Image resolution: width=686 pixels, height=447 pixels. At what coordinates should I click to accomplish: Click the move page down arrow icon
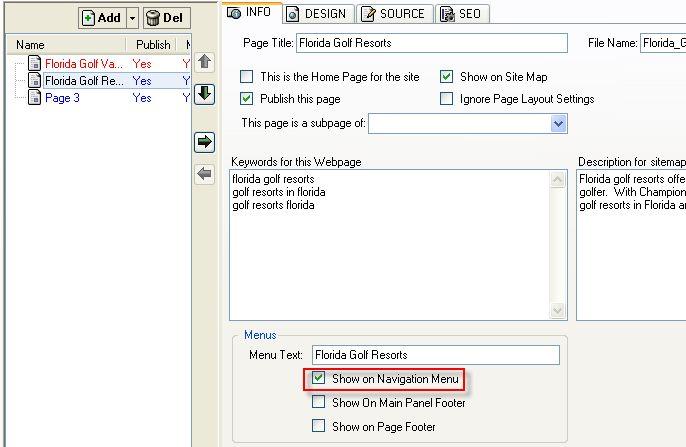204,94
